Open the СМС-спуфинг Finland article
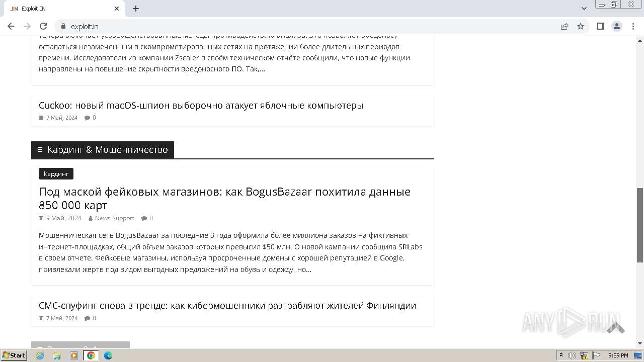Viewport: 644px width, 362px height. click(227, 306)
